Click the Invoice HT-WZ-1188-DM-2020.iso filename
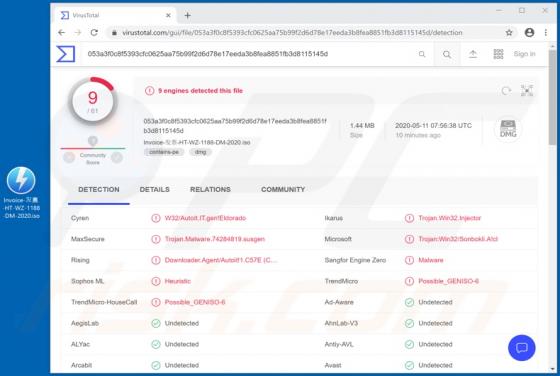The width and height of the screenshot is (560, 376). point(197,142)
